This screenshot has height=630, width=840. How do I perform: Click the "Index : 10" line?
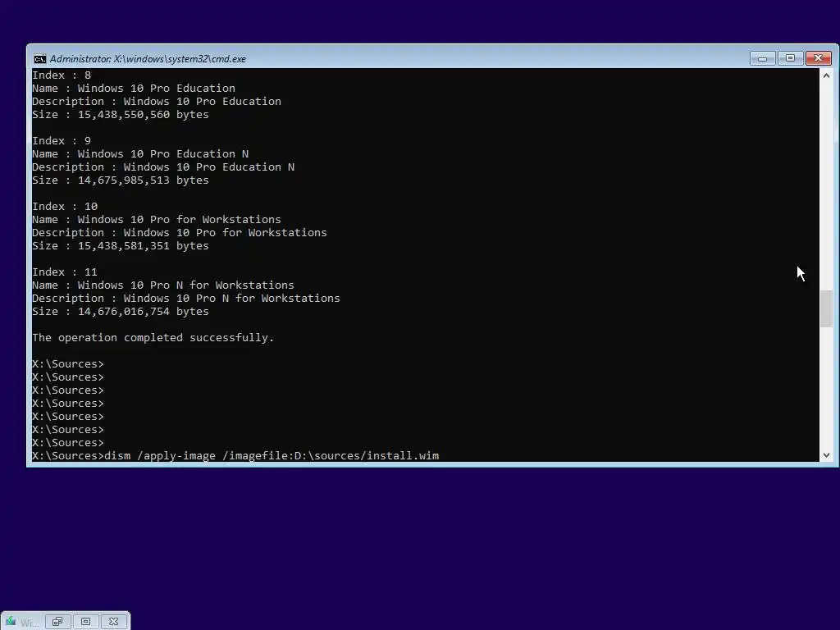click(x=65, y=206)
